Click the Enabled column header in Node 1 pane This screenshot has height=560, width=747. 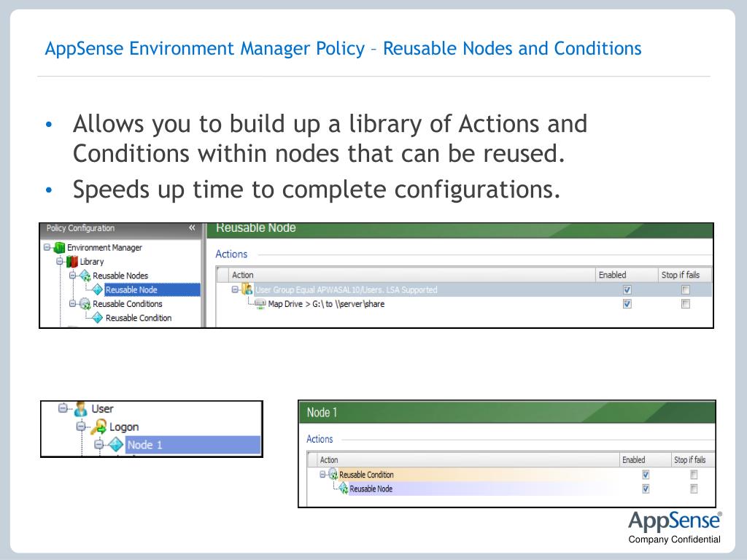click(x=645, y=460)
